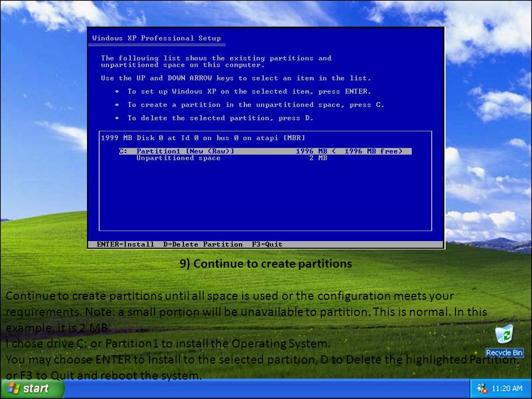
Task: Select the Unpartitioned space 2 MB row
Action: tap(232, 158)
